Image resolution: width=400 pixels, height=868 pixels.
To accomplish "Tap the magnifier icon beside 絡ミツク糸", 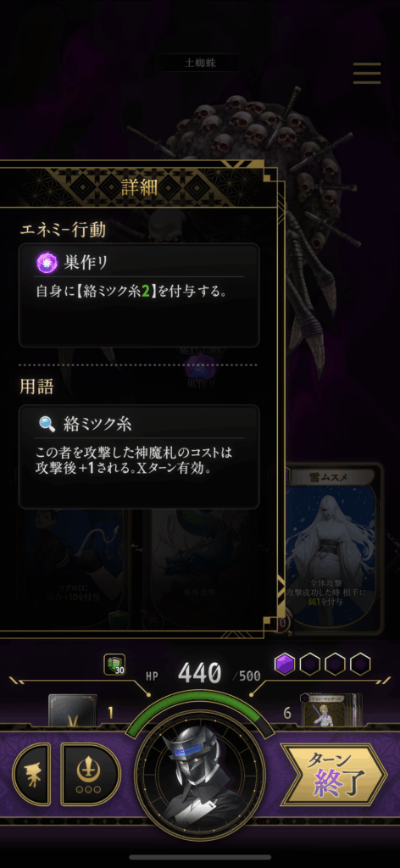I will coord(47,424).
